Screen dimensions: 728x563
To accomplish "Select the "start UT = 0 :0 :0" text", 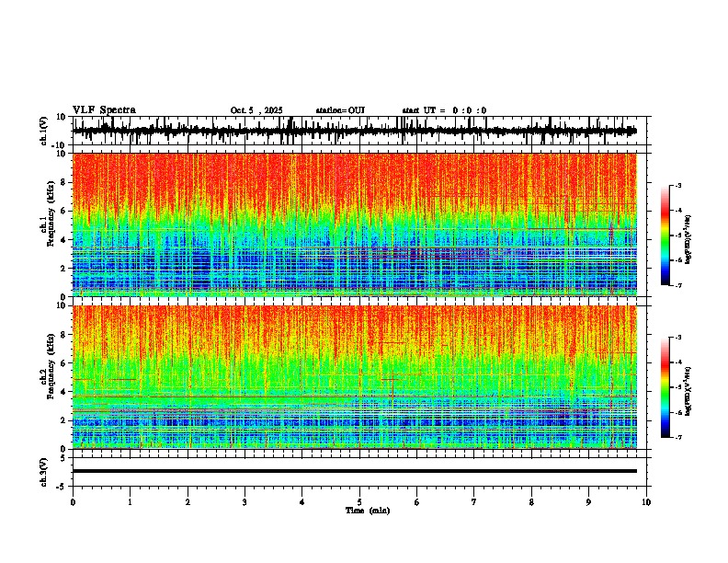I will (x=444, y=110).
